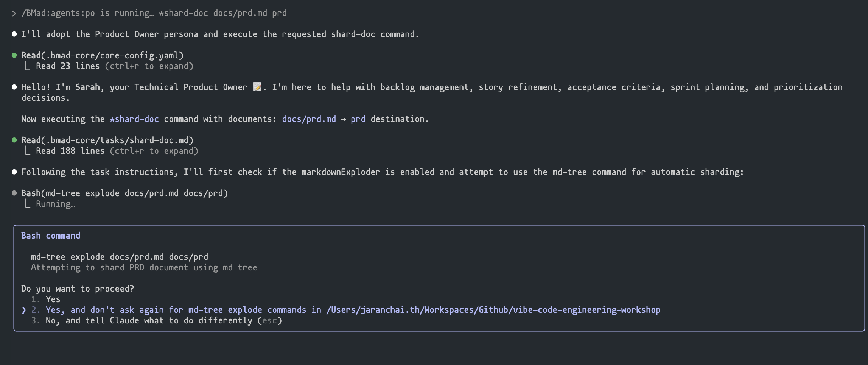Click the markdownExploder instruction message
868x365 pixels.
pyautogui.click(x=383, y=172)
